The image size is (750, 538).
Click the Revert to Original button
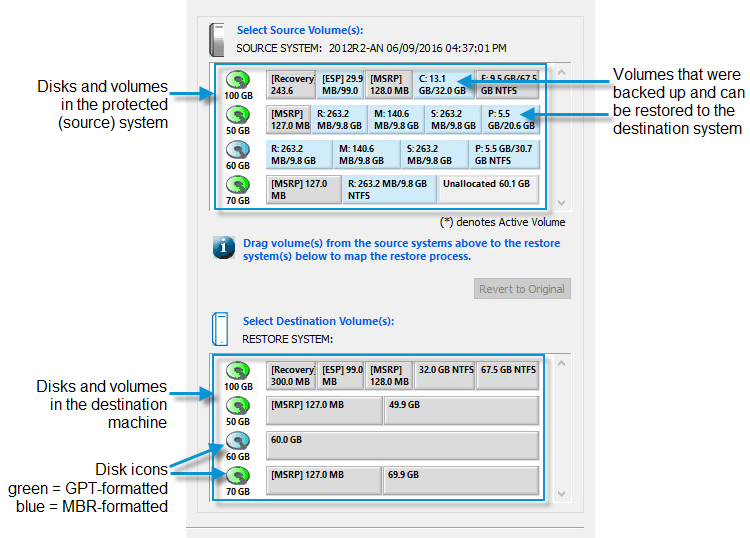(522, 289)
